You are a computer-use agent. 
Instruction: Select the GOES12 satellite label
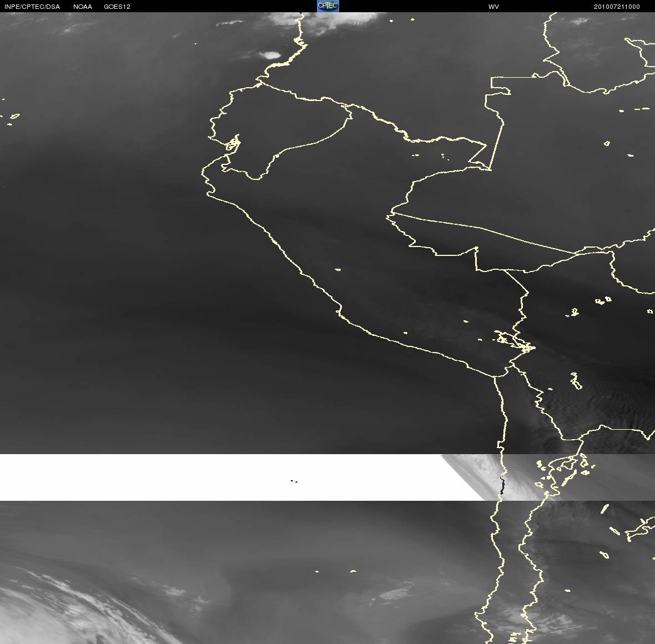117,7
